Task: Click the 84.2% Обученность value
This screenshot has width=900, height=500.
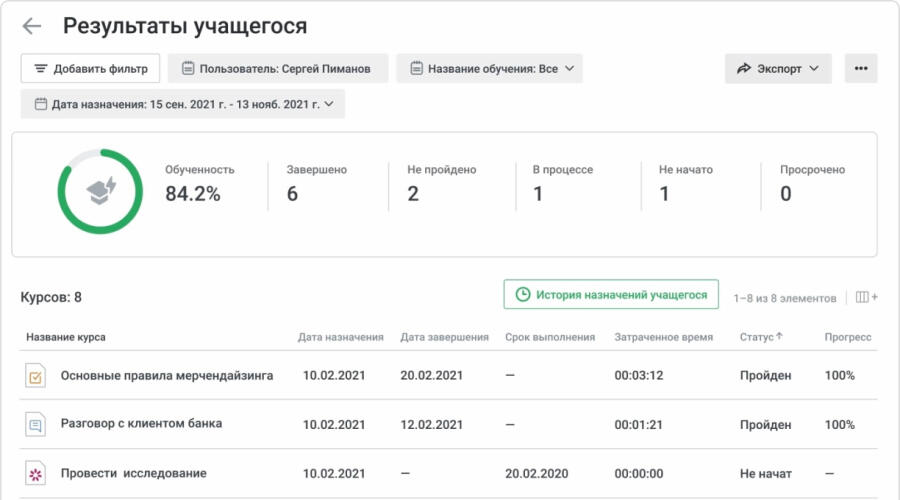Action: [x=193, y=194]
